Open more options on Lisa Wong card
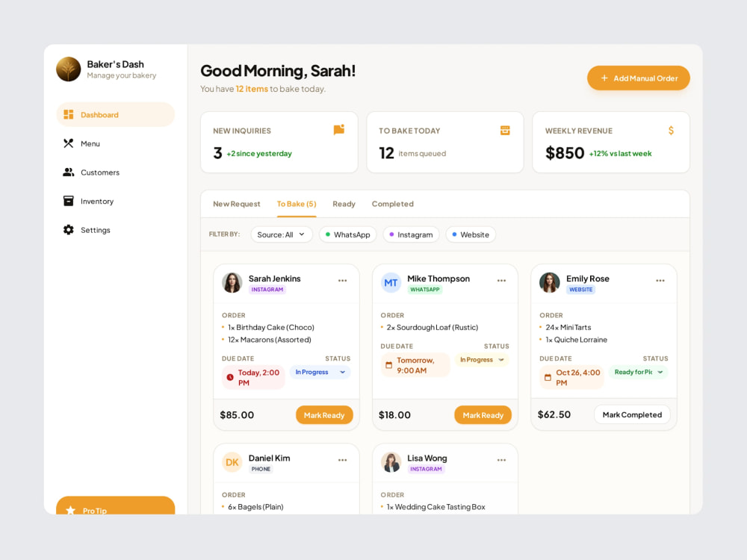747x560 pixels. pos(501,460)
